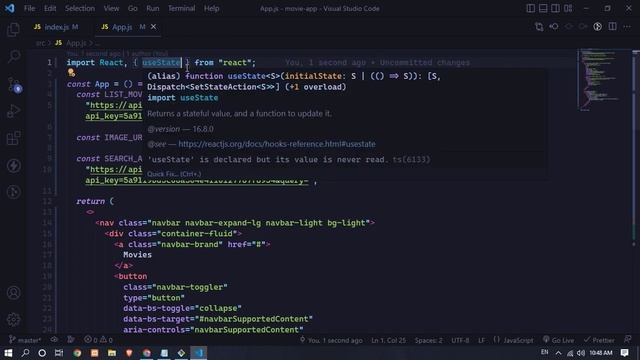Open the Help menu
Viewport: 640px width, 360px height.
click(x=211, y=8)
